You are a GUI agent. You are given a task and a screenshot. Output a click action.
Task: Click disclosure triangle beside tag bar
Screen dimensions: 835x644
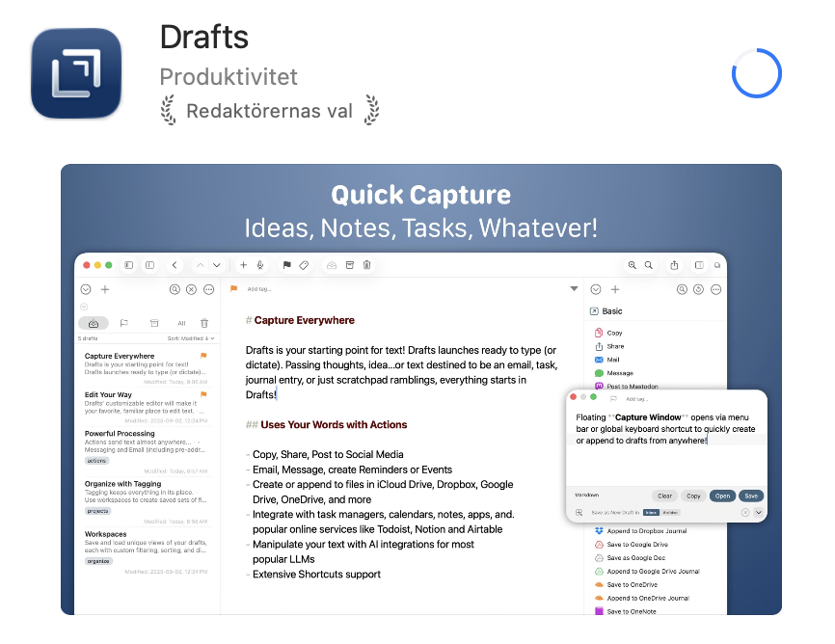tap(575, 289)
